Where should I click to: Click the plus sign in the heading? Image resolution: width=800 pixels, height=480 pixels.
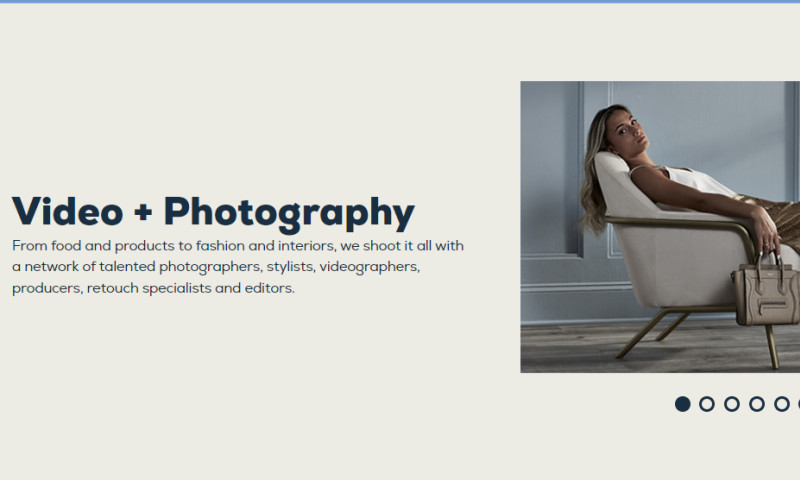143,213
